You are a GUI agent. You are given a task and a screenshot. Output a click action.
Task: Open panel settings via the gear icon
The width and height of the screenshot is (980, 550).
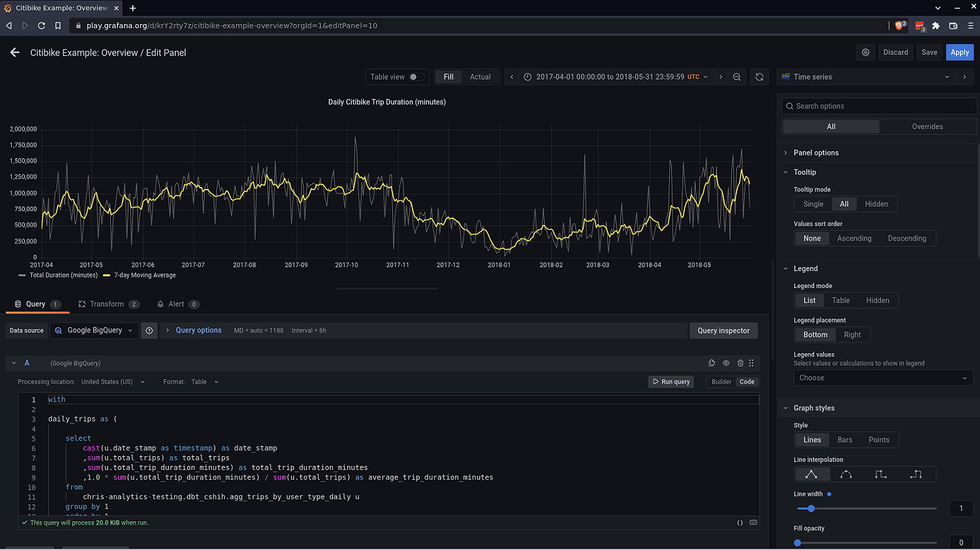coord(865,52)
